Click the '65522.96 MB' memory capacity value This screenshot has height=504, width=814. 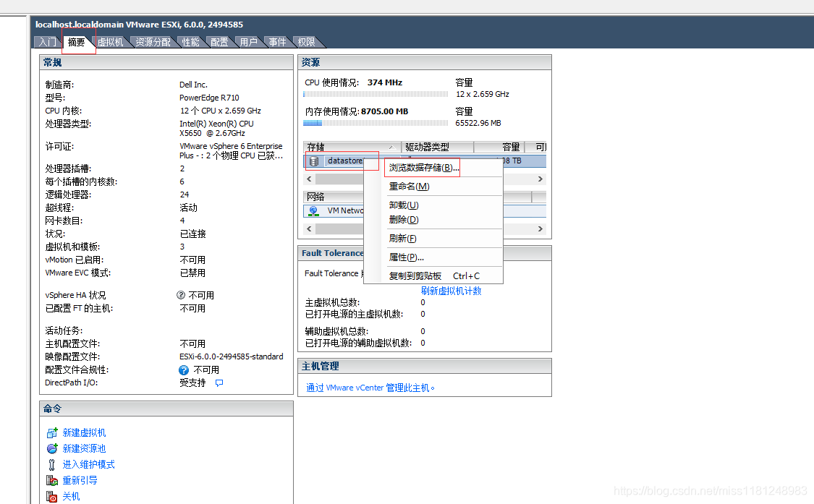coord(478,123)
